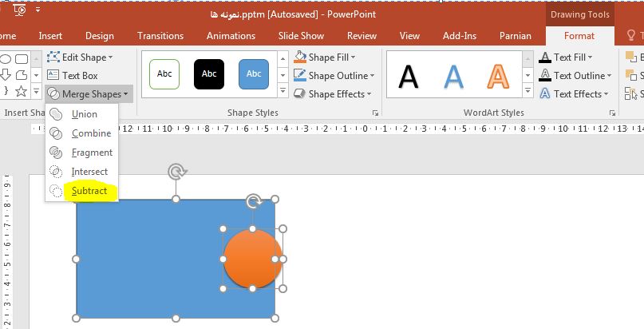
Task: Select the star shape in shapes gallery
Action: click(x=22, y=91)
